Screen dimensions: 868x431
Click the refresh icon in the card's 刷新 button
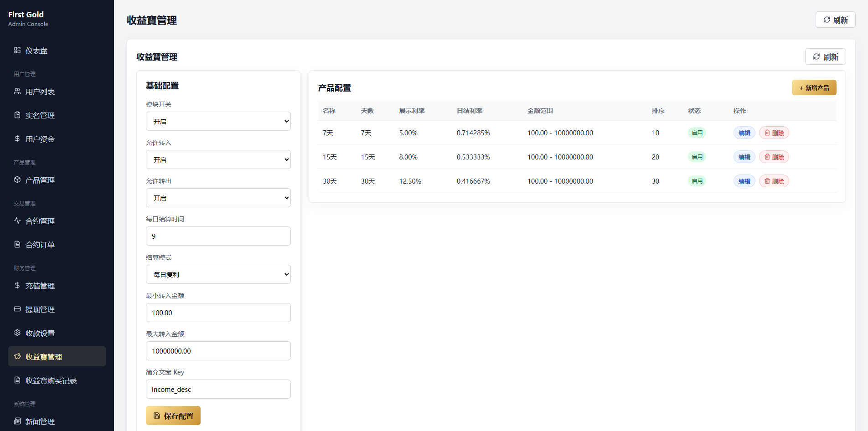pos(816,56)
